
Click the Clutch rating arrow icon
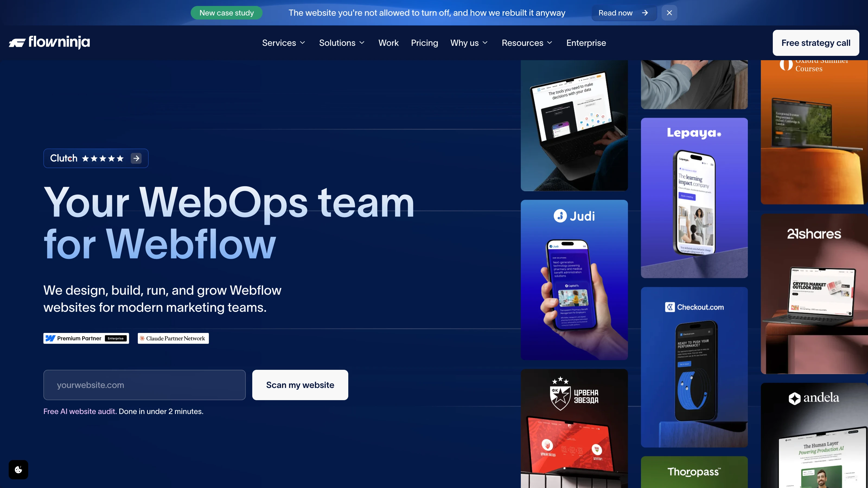pos(136,158)
